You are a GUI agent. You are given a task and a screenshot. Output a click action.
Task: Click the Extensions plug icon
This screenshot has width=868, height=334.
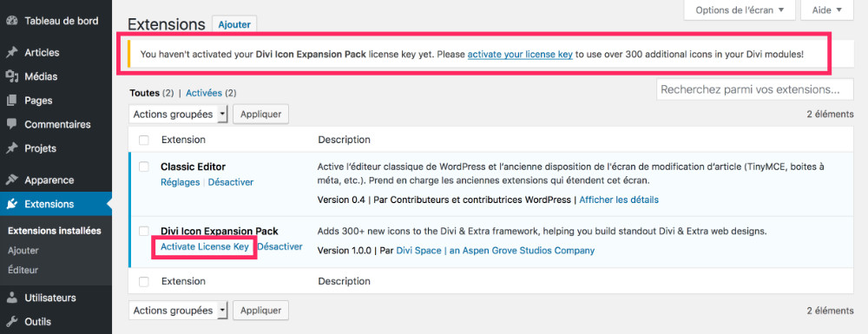[11, 204]
